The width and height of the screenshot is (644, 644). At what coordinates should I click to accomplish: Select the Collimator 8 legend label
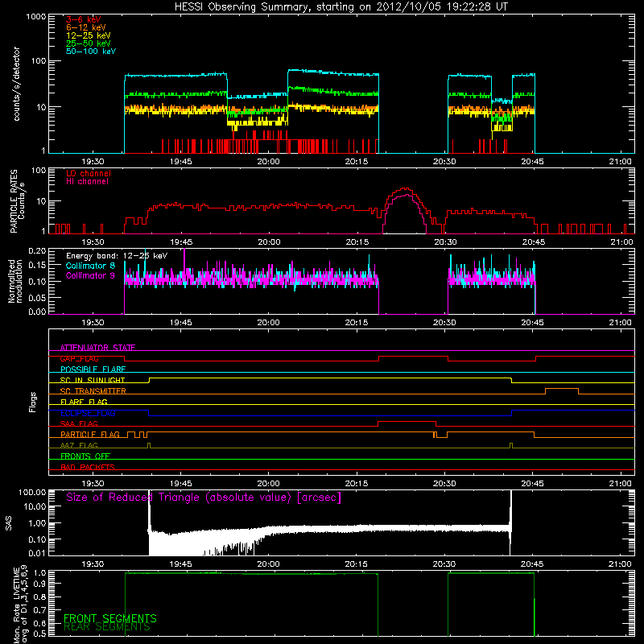[x=90, y=266]
